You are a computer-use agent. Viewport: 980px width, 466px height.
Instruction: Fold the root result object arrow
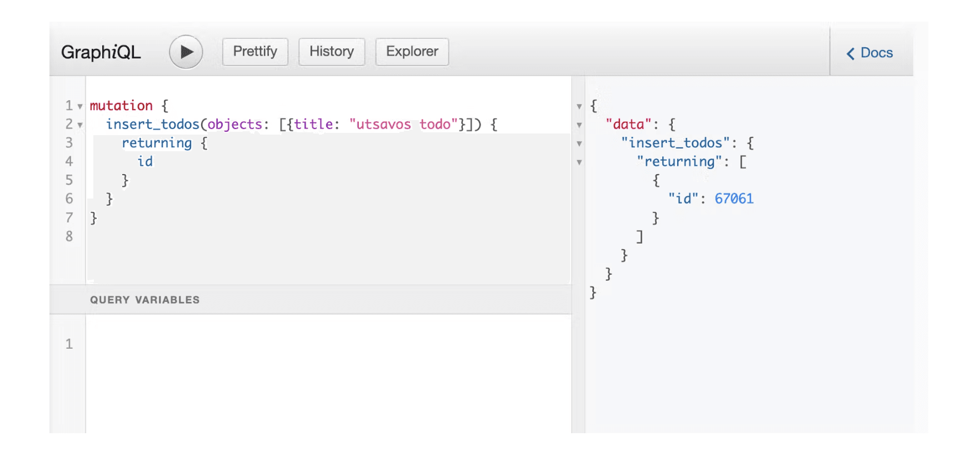[x=579, y=106]
